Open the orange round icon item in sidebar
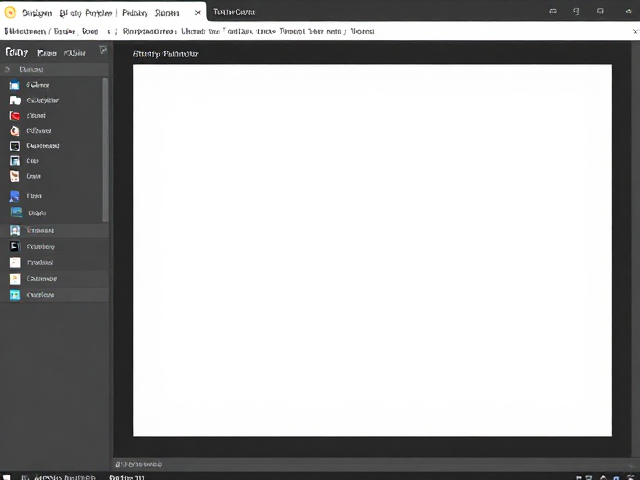 tap(52, 131)
